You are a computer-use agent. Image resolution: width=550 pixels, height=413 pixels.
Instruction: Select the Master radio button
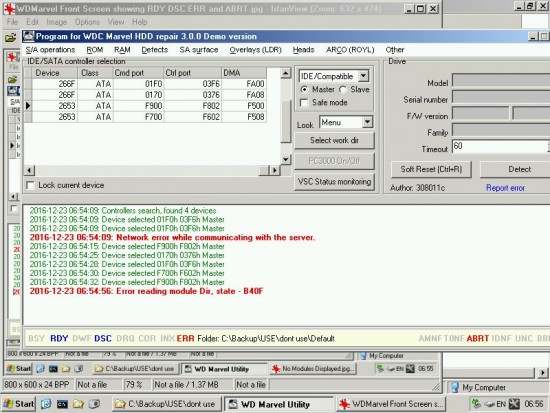coord(304,89)
